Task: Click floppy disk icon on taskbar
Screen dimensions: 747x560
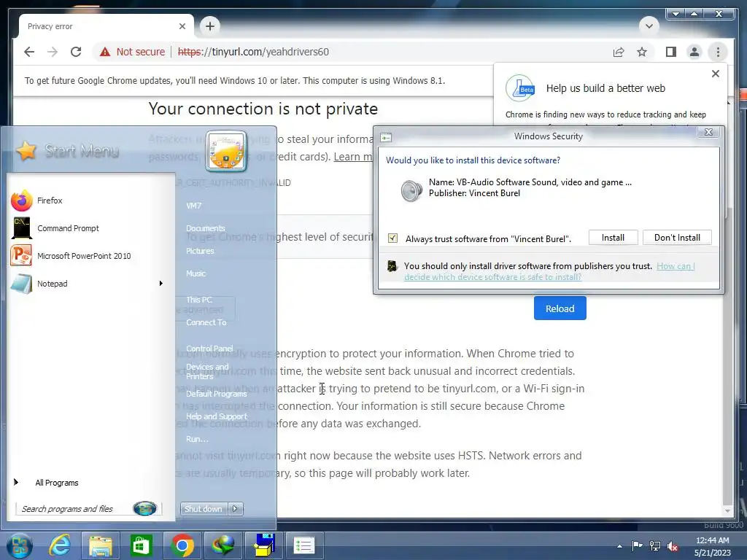Action: pos(264,545)
